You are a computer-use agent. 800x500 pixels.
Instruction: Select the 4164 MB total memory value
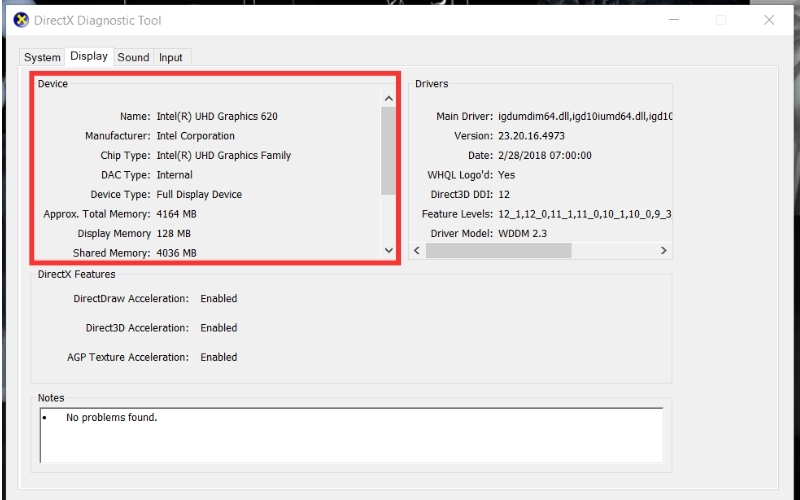(177, 215)
